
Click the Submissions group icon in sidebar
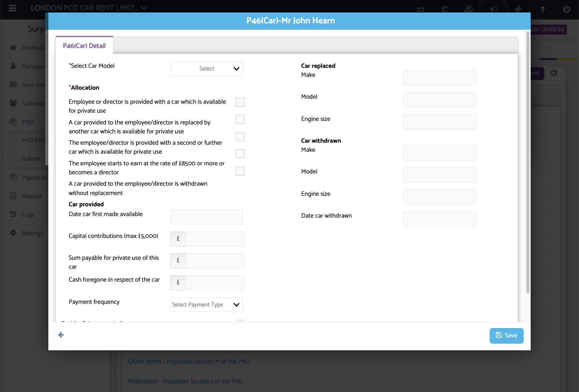[x=13, y=103]
